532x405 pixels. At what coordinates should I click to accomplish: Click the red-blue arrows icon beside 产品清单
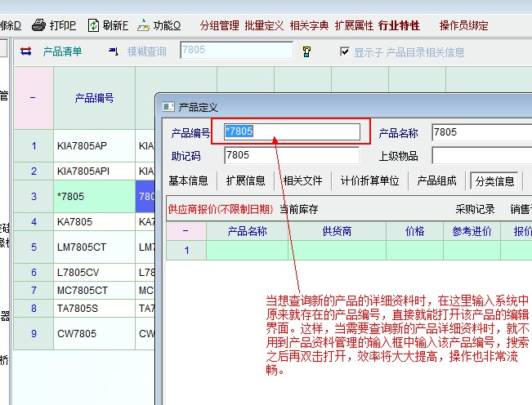click(x=26, y=51)
